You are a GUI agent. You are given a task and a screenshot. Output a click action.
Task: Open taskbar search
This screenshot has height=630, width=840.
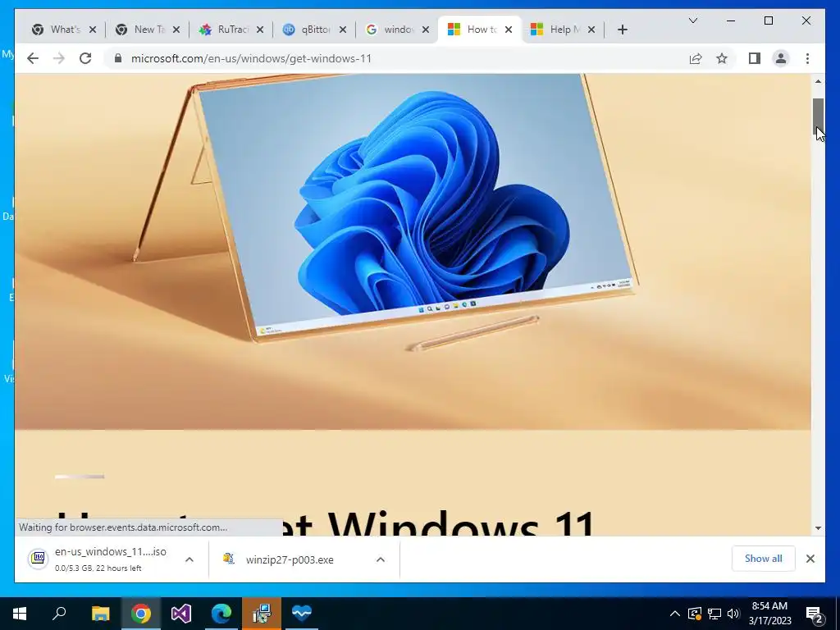tap(59, 614)
